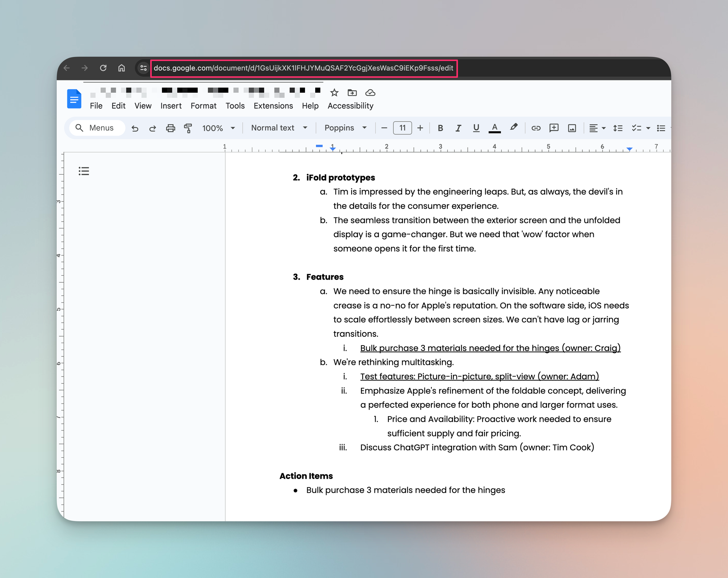
Task: Click the address bar URL
Action: (304, 68)
